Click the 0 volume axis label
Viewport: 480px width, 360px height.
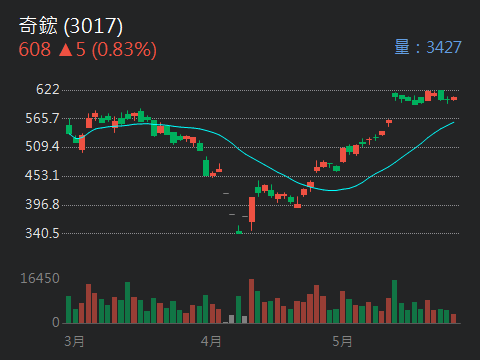(56, 322)
